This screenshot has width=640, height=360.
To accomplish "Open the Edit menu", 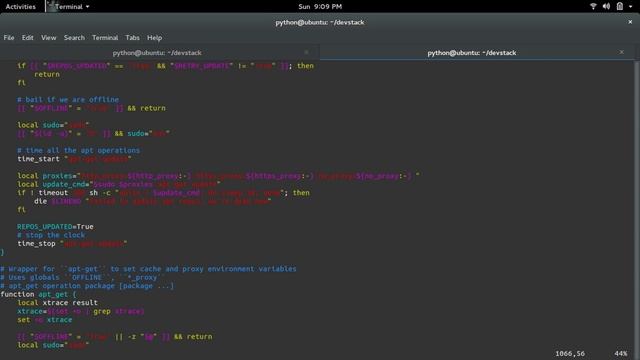I will coord(27,38).
